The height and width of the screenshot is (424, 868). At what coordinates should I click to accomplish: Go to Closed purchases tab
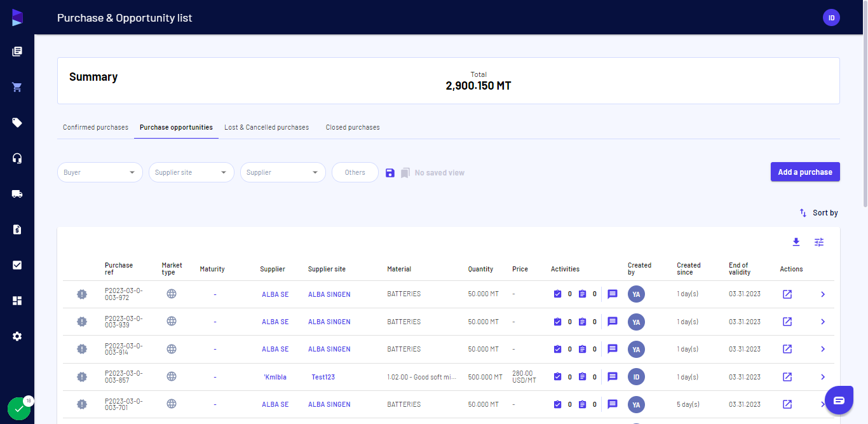point(353,127)
